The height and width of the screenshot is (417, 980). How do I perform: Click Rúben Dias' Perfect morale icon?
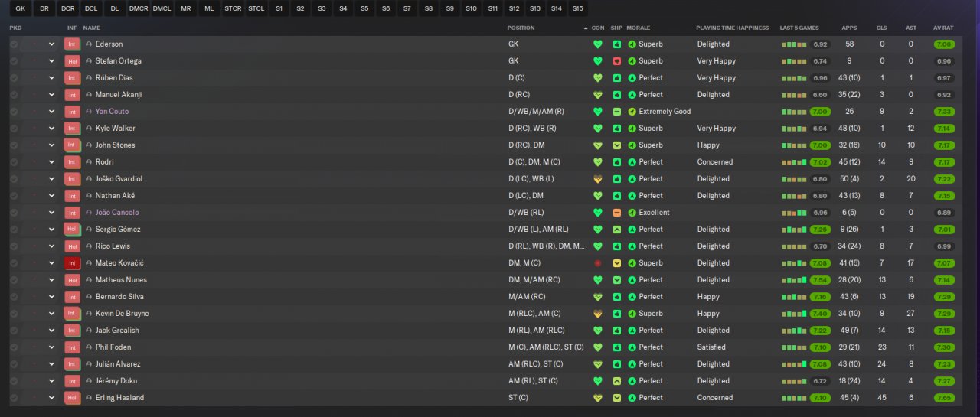(x=632, y=78)
